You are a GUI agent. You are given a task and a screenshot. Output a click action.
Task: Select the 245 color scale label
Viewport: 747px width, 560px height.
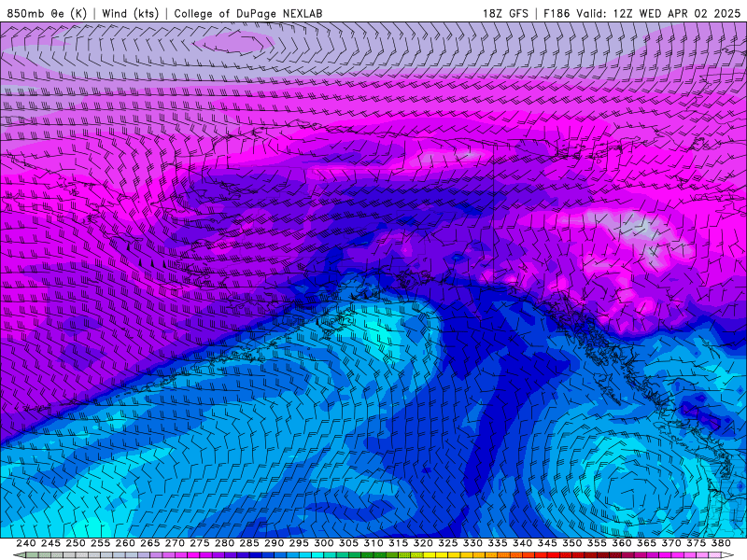pos(50,543)
